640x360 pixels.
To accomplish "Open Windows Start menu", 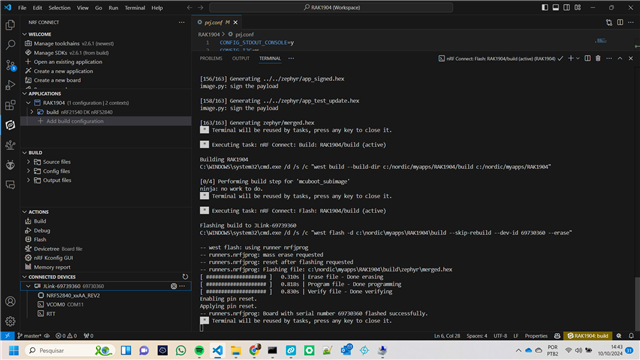I will point(13,351).
